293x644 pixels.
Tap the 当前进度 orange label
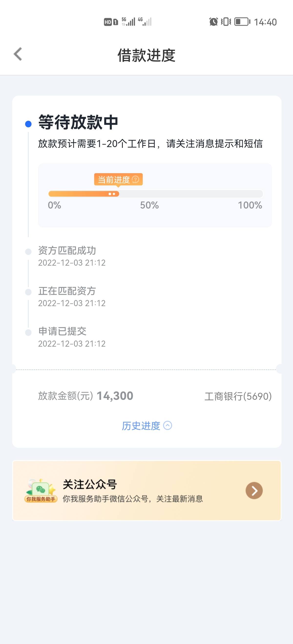pyautogui.click(x=118, y=180)
